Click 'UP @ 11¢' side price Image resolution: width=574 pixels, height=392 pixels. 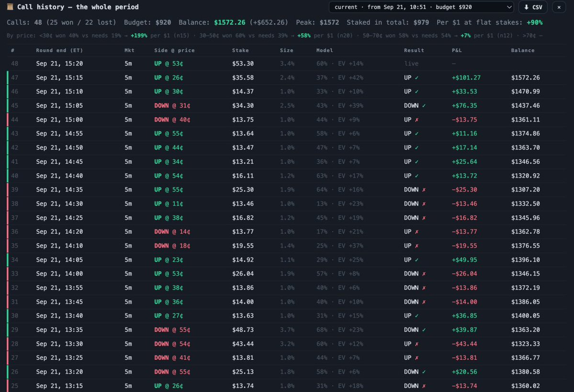click(x=169, y=204)
